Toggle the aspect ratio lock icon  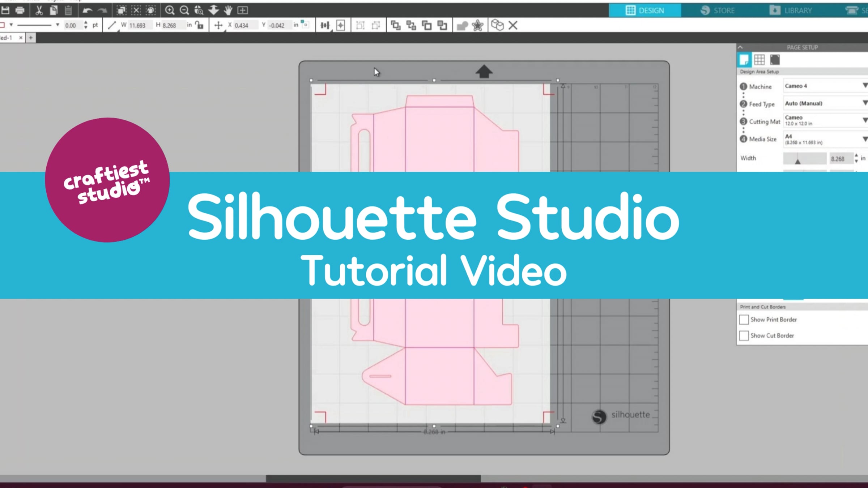(x=199, y=25)
